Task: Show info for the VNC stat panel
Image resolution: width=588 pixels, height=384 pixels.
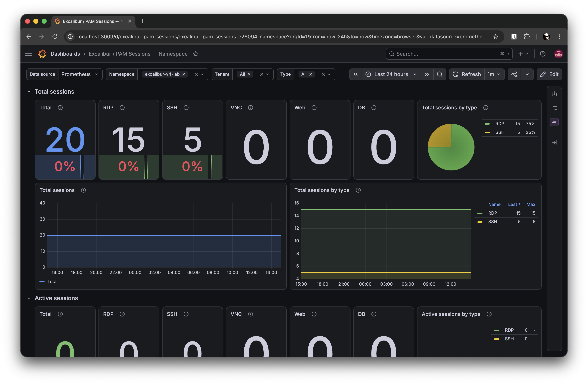Action: point(251,108)
